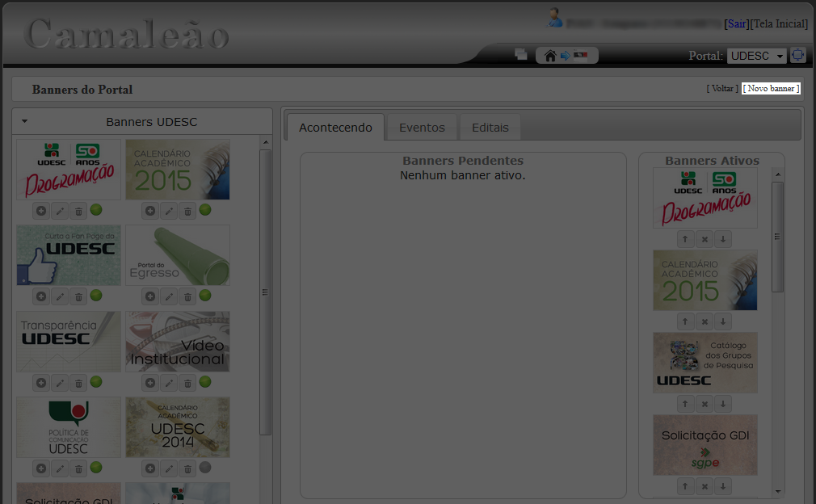Viewport: 816px width, 504px height.
Task: Edit the Programação 50 Anos banner
Action: [60, 211]
